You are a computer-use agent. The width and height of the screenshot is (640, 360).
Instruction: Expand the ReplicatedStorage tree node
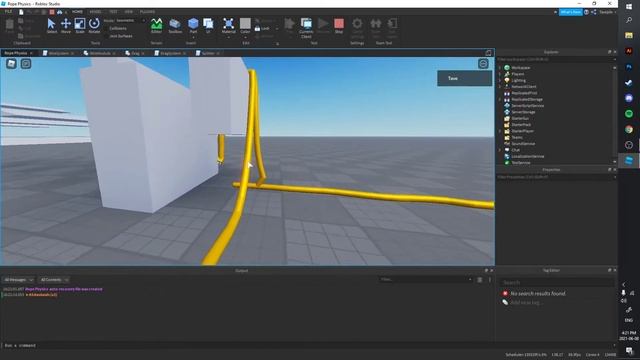tap(500, 100)
